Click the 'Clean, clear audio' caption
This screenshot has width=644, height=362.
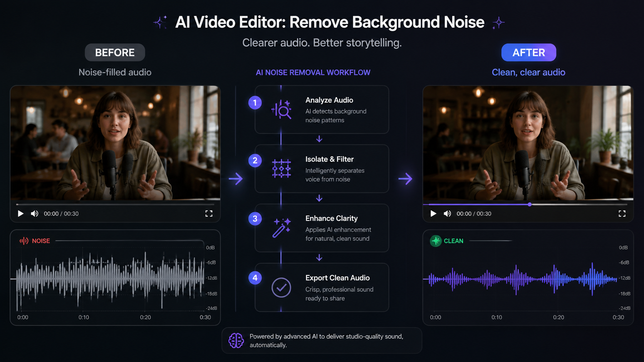[x=528, y=72]
